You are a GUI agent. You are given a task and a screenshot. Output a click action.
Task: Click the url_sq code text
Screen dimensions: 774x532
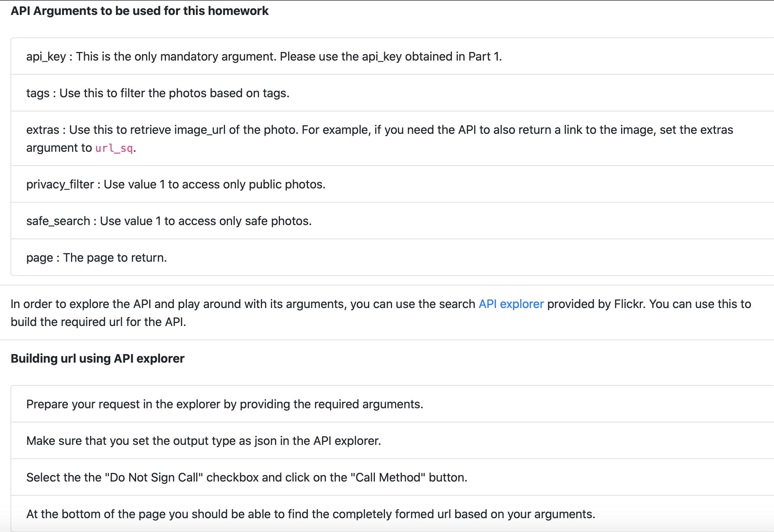114,148
